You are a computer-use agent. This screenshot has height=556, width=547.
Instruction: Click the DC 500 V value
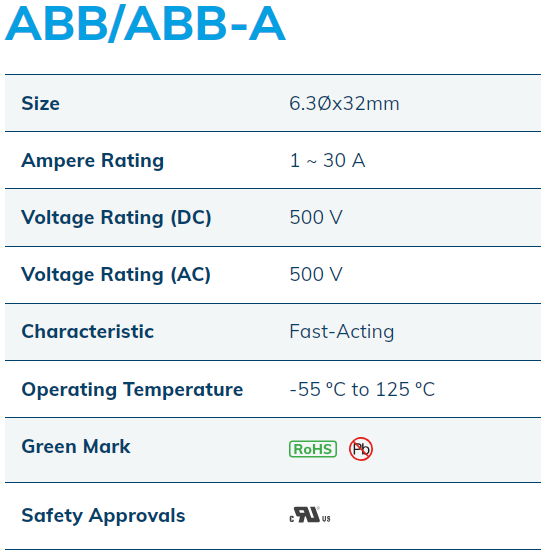tap(316, 217)
